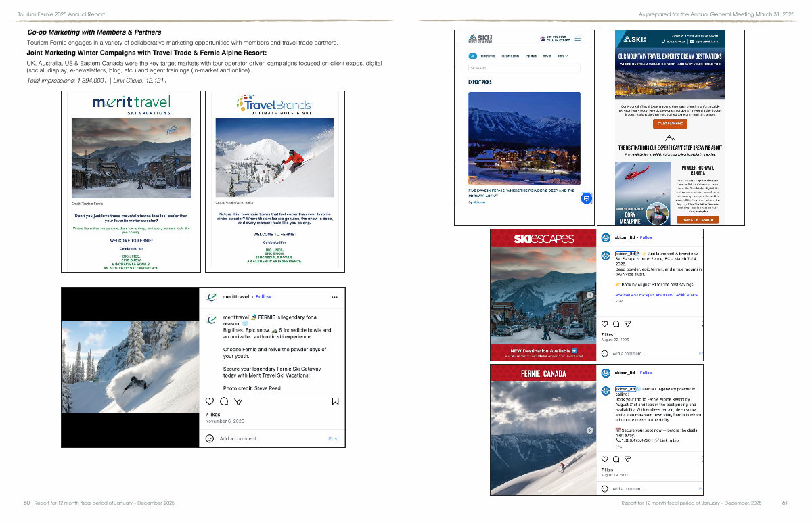This screenshot has height=525, width=812.
Task: Click the skican_ltd avatar on the SkiEscapes post
Action: click(x=606, y=237)
